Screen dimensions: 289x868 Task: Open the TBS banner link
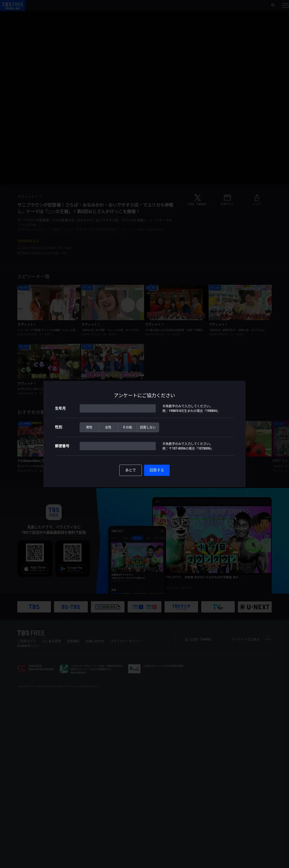(x=34, y=607)
